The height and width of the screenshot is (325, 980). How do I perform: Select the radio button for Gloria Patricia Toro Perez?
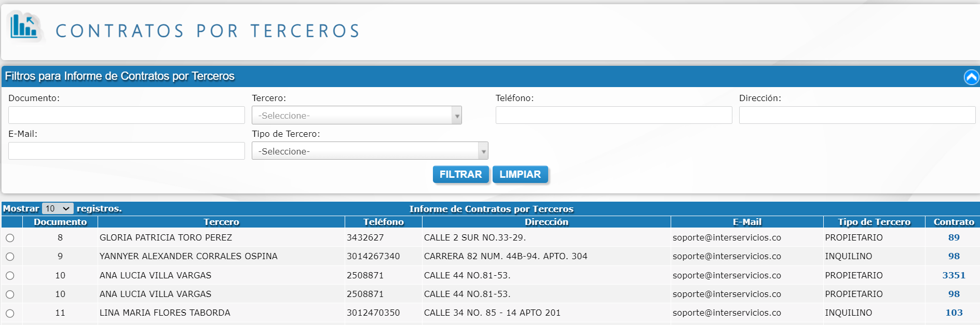(x=10, y=238)
